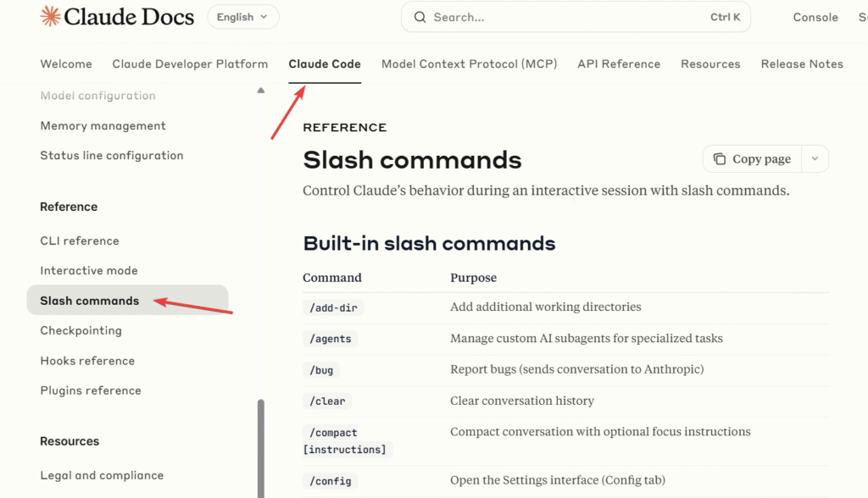Go to the Release Notes tab

coord(801,64)
